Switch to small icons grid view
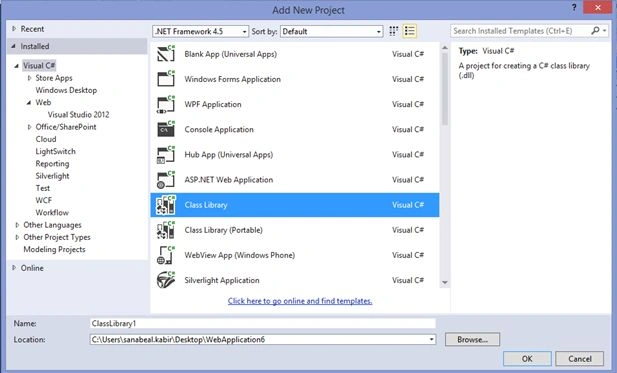The height and width of the screenshot is (373, 617). click(393, 31)
